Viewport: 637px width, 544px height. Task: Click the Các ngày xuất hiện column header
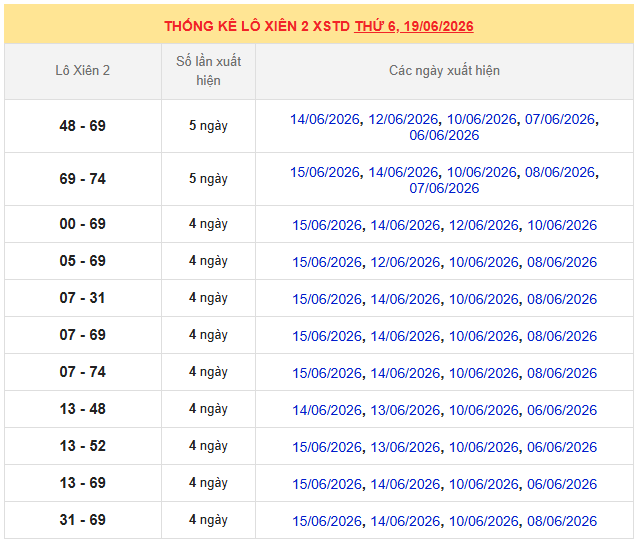click(444, 71)
